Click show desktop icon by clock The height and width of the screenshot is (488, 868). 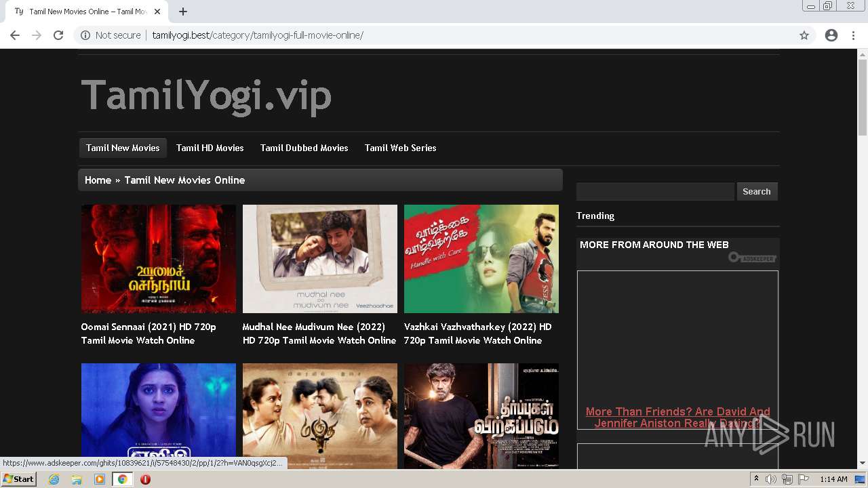(861, 479)
